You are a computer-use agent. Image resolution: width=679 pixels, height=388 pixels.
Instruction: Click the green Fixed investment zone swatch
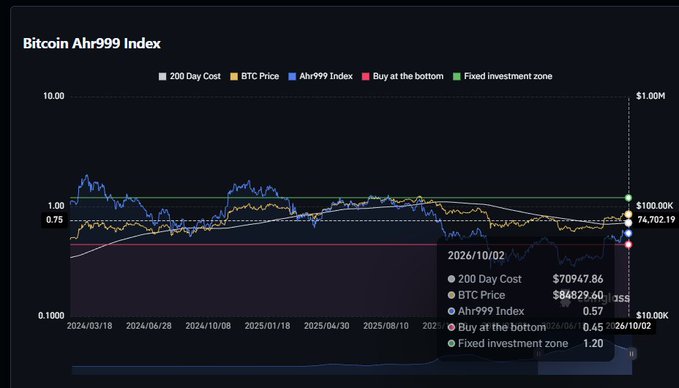pyautogui.click(x=456, y=77)
